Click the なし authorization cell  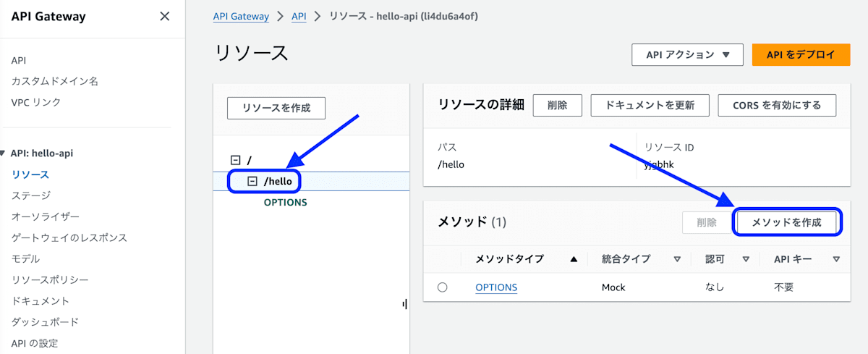(715, 287)
